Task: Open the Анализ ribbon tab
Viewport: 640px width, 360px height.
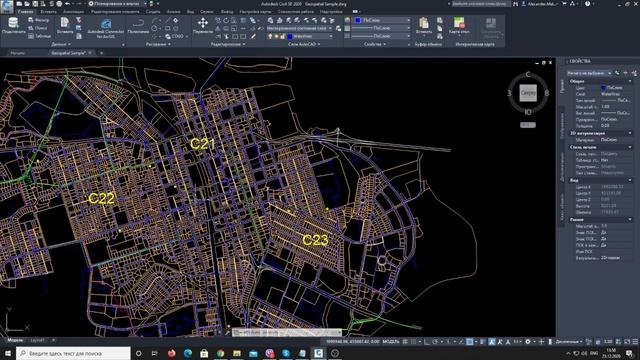Action: [173, 12]
